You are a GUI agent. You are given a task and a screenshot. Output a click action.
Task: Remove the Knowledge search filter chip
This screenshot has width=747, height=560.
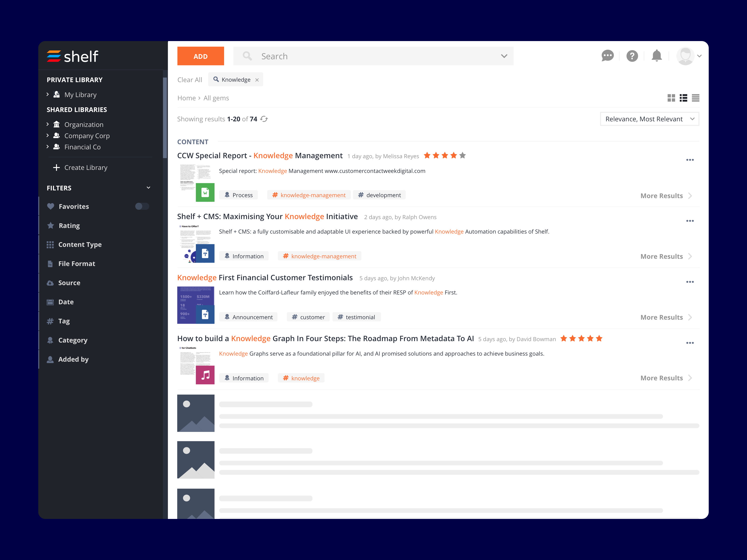[257, 80]
